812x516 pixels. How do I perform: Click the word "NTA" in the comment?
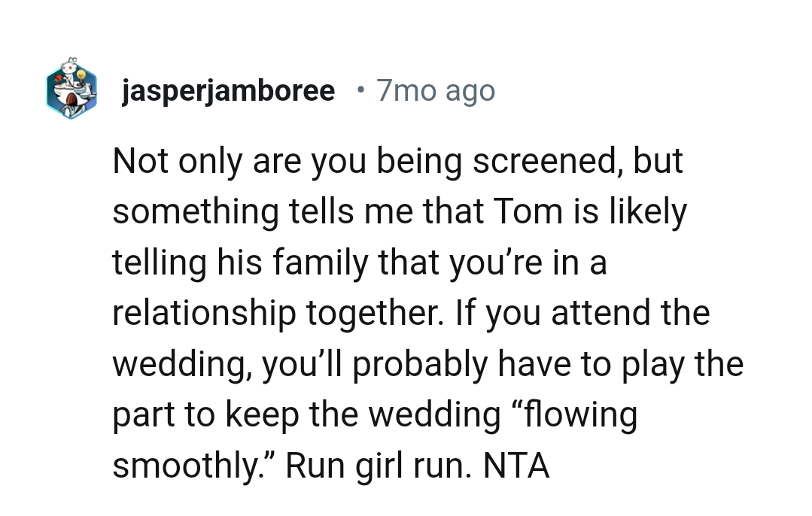516,466
